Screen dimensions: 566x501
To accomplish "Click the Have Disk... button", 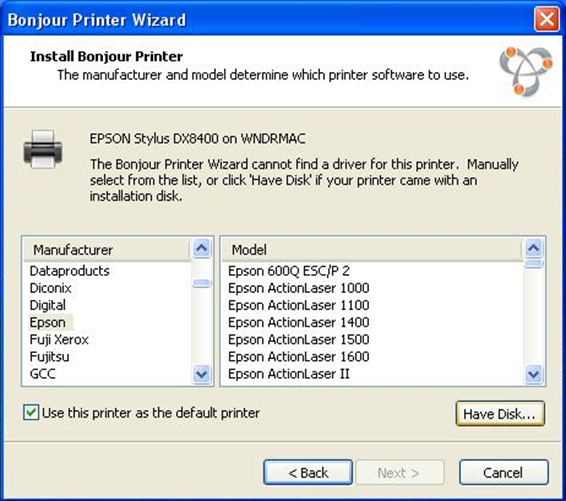I will tap(500, 414).
